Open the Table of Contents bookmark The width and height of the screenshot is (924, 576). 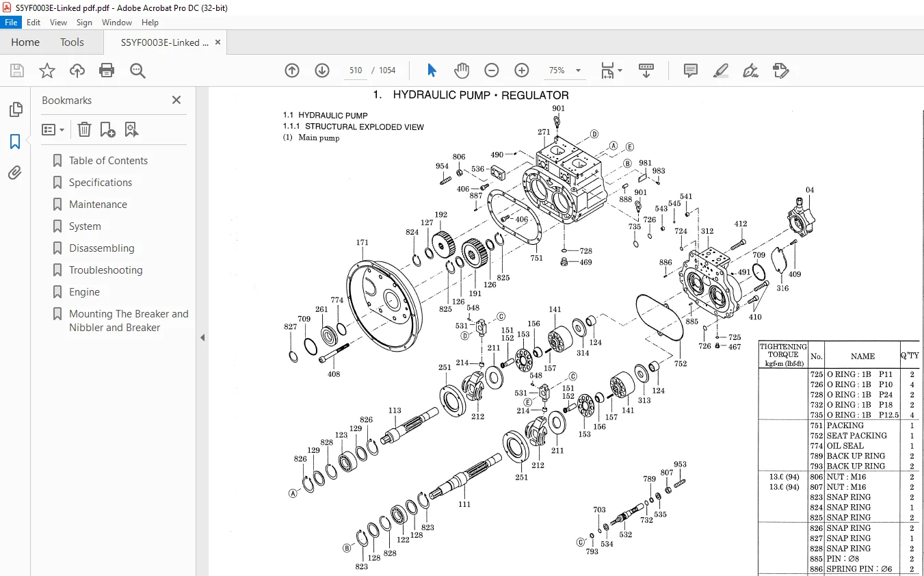[x=108, y=161]
